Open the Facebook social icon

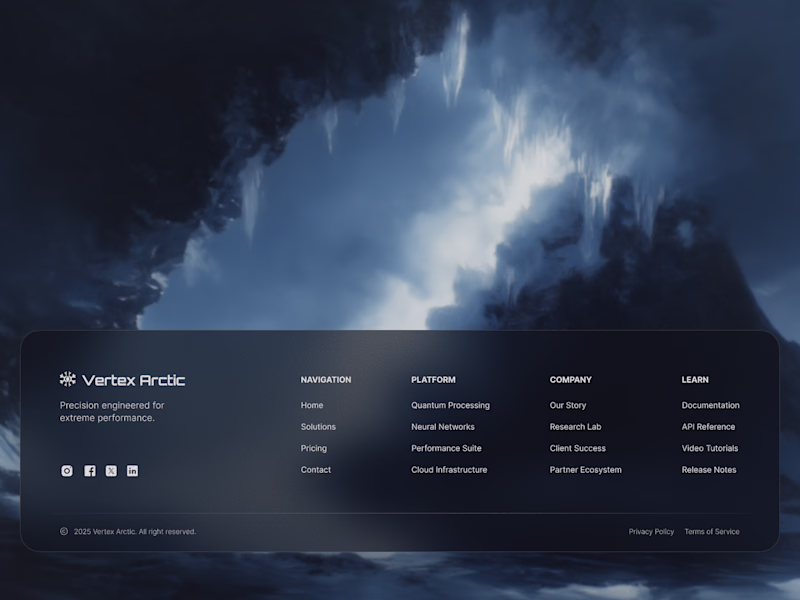(90, 470)
